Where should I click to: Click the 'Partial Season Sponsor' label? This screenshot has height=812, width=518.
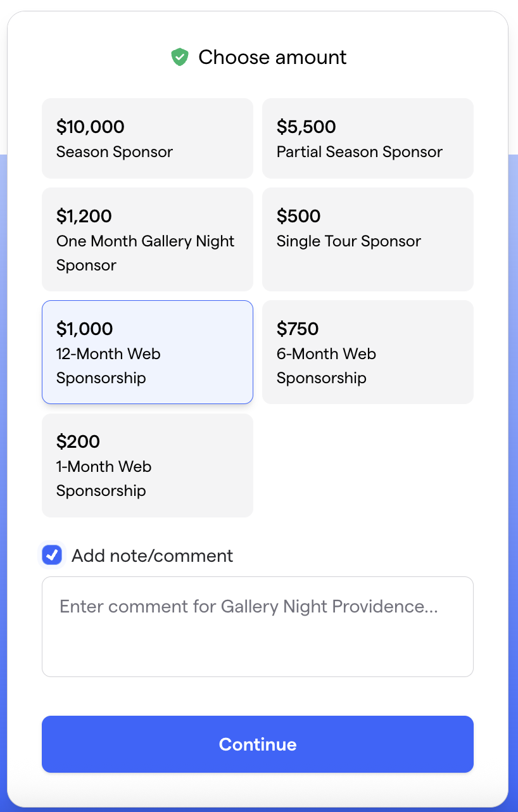point(359,152)
